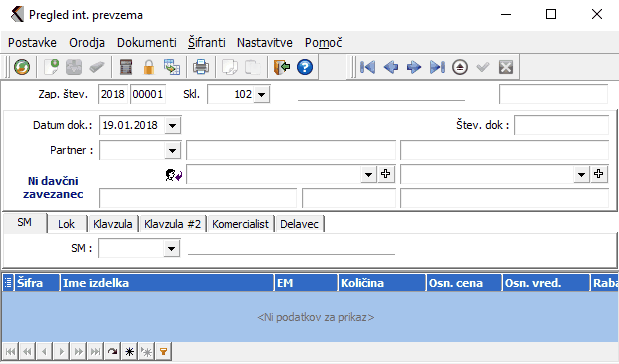This screenshot has width=619, height=364.
Task: Click the green refresh icon in toolbar
Action: (x=22, y=67)
